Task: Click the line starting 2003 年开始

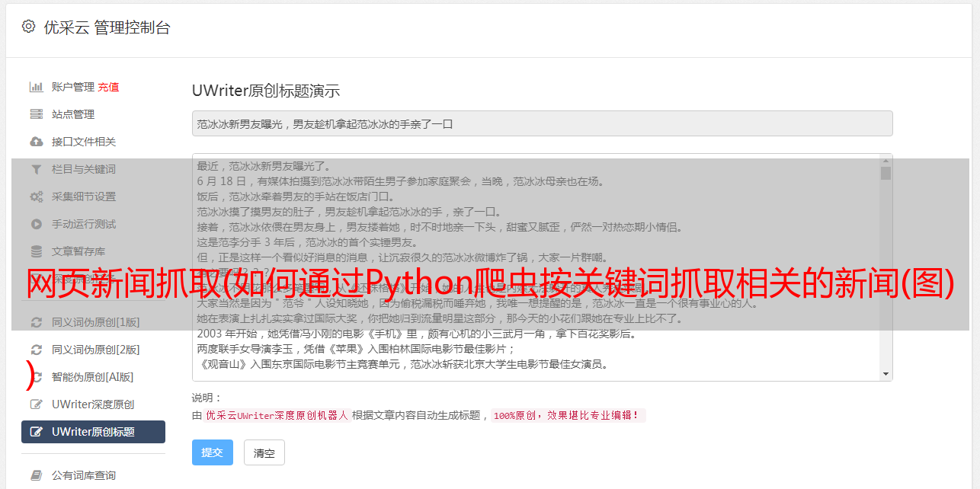Action: tap(417, 334)
